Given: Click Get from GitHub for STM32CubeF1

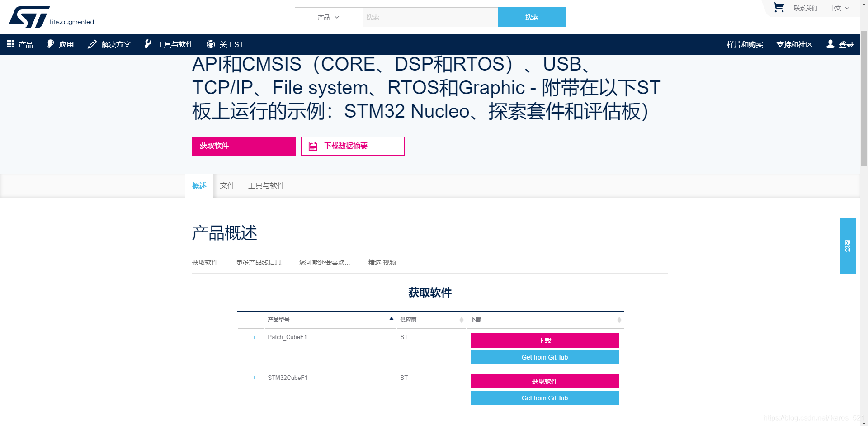Looking at the screenshot, I should tap(545, 398).
